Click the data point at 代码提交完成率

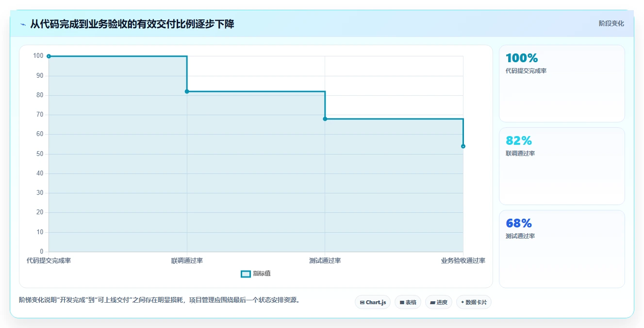[49, 56]
